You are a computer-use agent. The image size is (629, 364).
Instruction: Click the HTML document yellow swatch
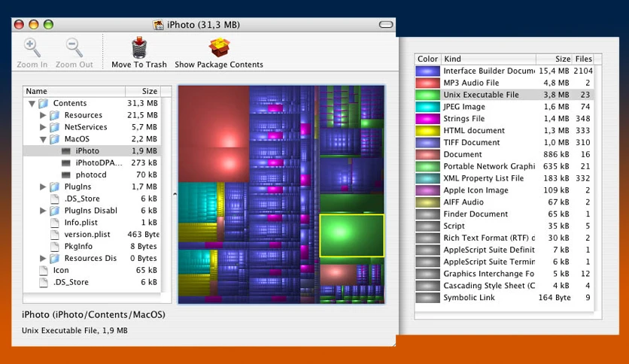(x=427, y=131)
